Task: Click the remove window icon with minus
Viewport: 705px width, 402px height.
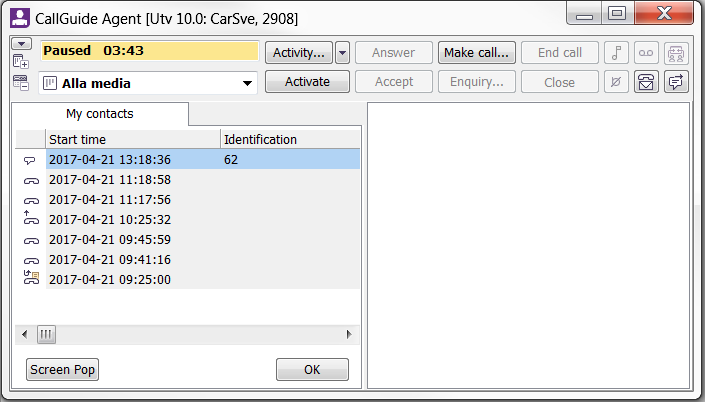Action: click(21, 83)
